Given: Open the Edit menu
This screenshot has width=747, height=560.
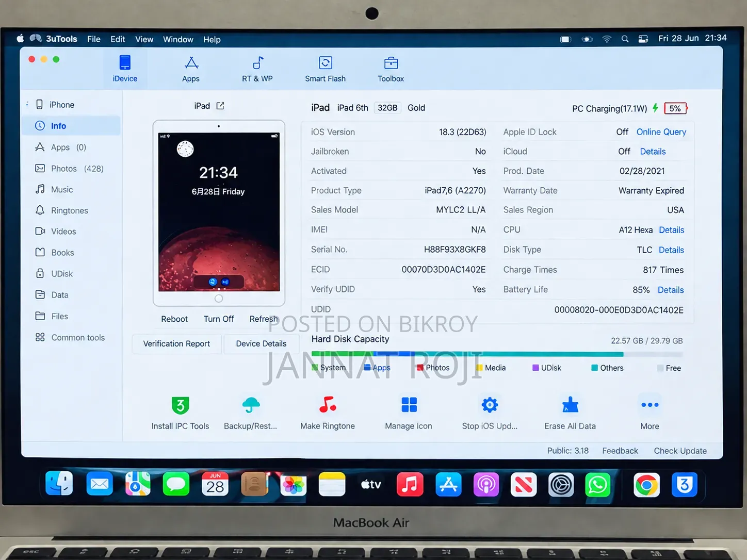Looking at the screenshot, I should pyautogui.click(x=118, y=39).
